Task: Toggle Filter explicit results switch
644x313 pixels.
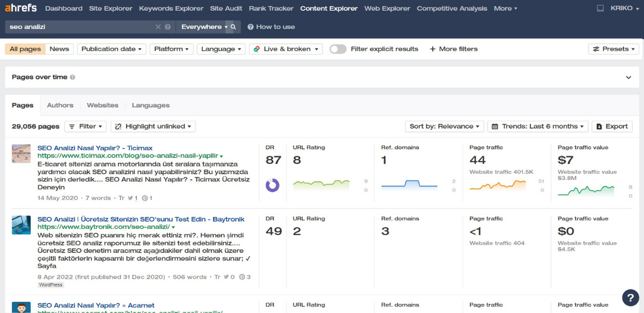Action: point(338,49)
